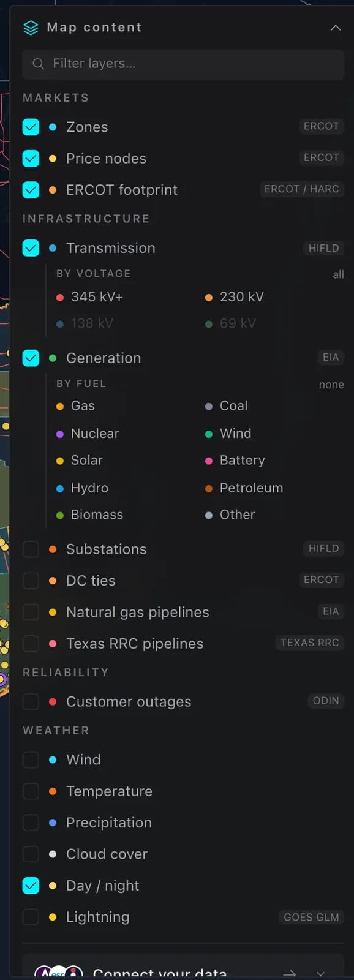This screenshot has width=354, height=980.
Task: Click the Filter layers search field
Action: point(183,64)
